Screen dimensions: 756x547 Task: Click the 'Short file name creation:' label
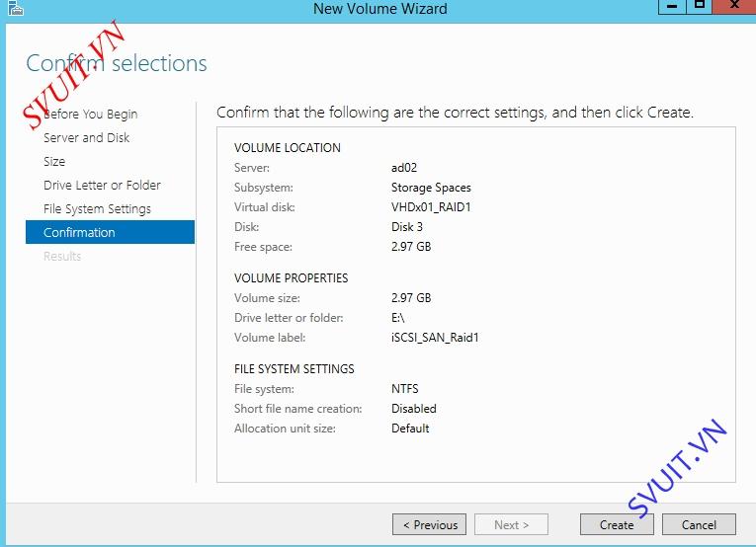[x=298, y=409]
